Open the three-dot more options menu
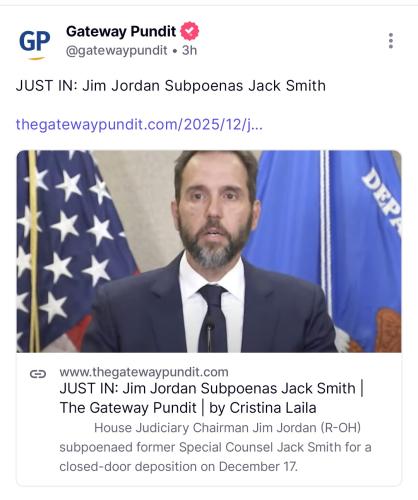Screen dimensions: 418x500 coord(391,41)
